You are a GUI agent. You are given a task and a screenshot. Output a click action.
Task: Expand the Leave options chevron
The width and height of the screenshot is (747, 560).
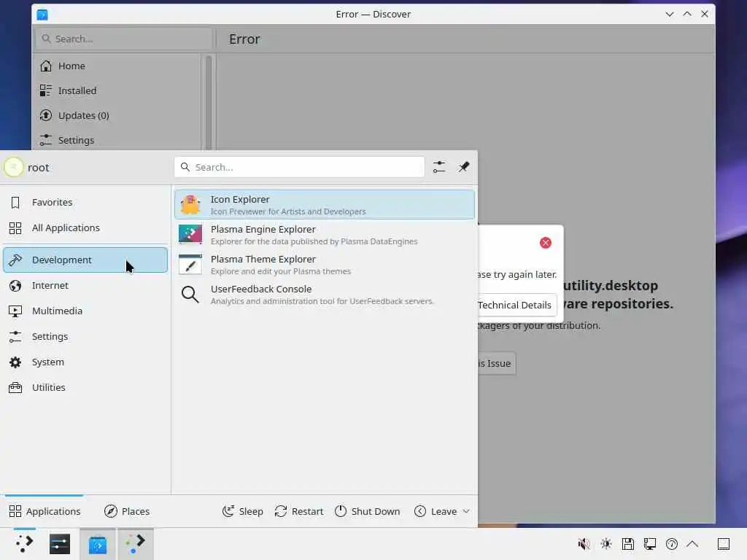[466, 511]
